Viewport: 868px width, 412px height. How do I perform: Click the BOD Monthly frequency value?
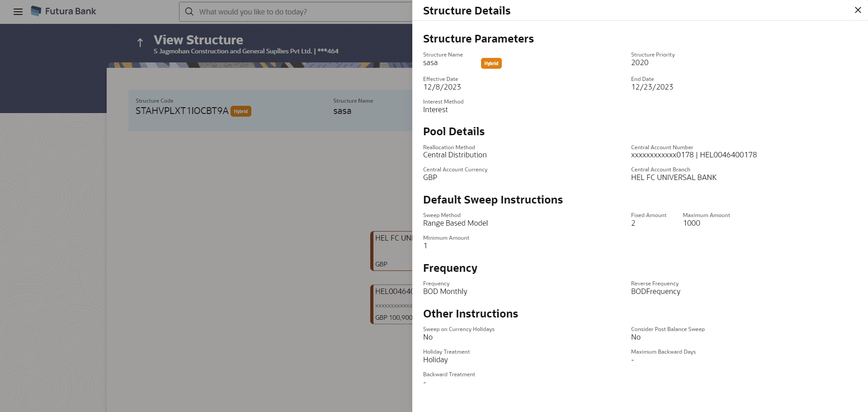[445, 291]
